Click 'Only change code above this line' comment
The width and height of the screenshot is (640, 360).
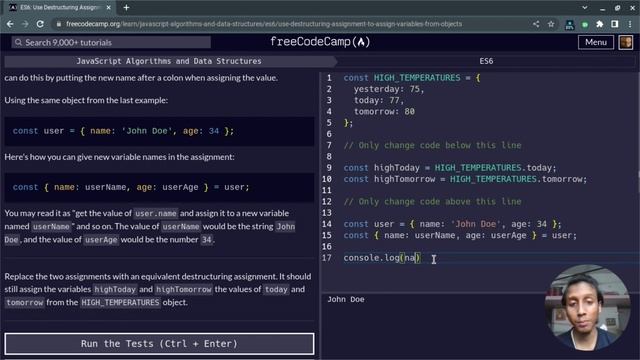point(432,202)
